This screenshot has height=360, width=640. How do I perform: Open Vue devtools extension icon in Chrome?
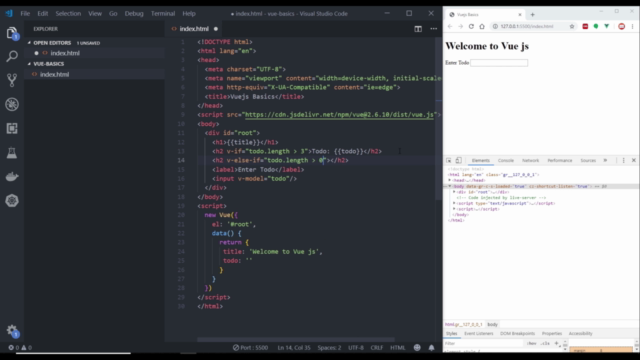[x=607, y=27]
